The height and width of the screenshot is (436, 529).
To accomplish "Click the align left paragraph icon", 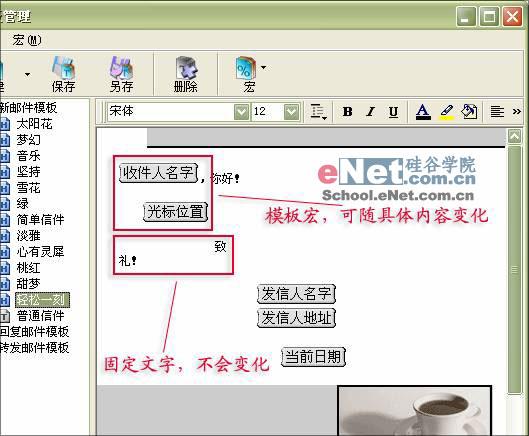I will point(497,112).
